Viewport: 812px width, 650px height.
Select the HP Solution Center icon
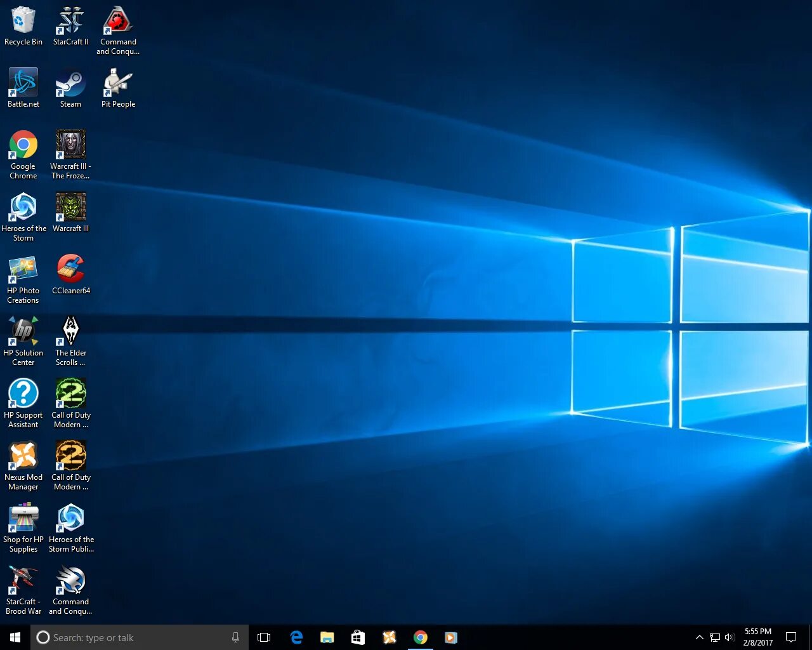[23, 342]
